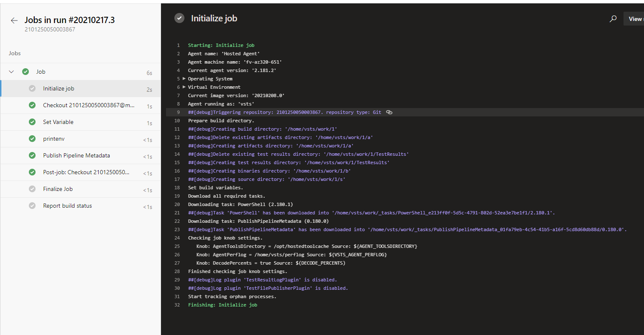Copy link icon on log line 9

coord(389,112)
